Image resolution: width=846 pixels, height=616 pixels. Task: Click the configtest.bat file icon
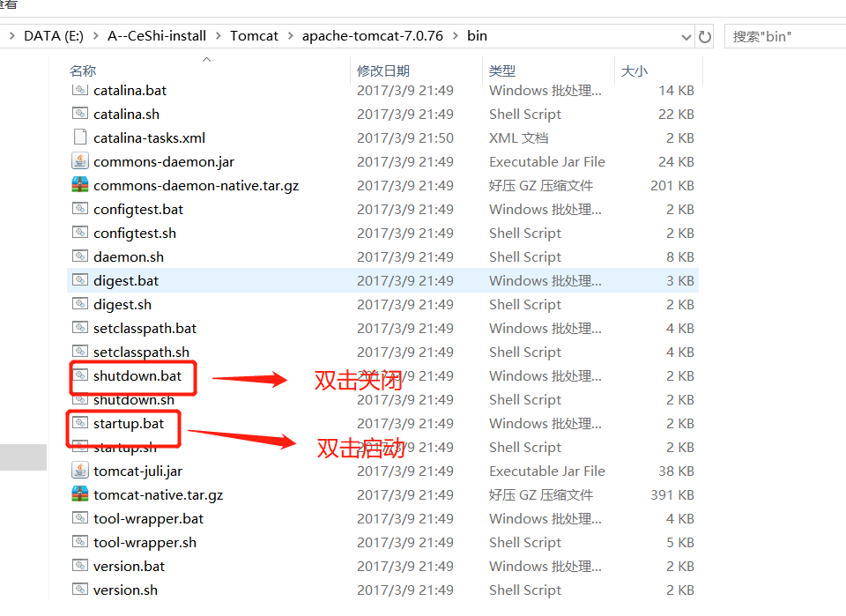80,209
